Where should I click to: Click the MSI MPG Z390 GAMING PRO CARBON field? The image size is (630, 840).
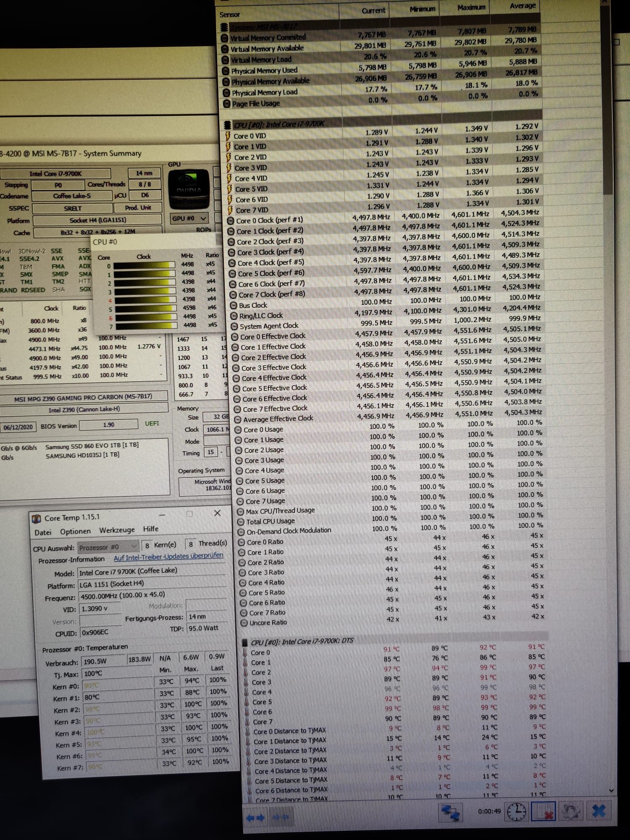point(83,397)
